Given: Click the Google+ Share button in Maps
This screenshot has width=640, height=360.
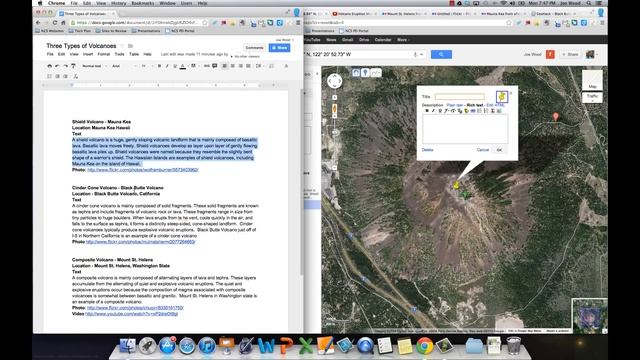Looking at the screenshot, I should pyautogui.click(x=570, y=54).
